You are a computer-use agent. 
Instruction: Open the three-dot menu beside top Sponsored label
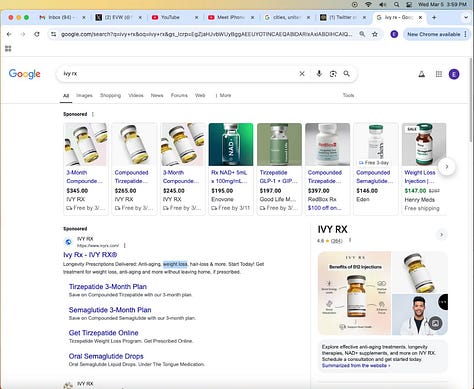[93, 114]
